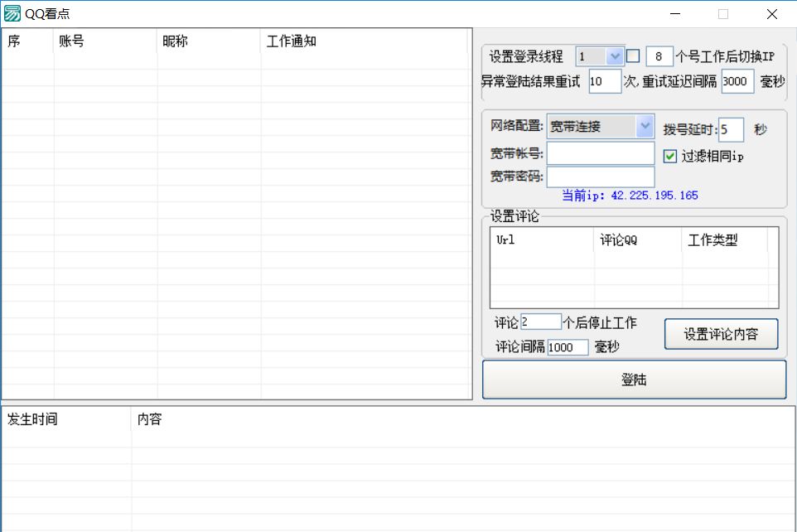Click the 评论 count-before-stop field
797x532 pixels.
pyautogui.click(x=540, y=322)
